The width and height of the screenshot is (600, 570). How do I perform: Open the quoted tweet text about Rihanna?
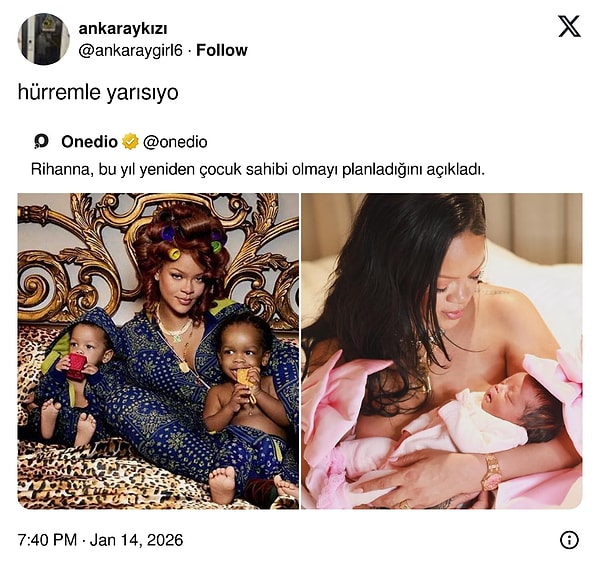[x=258, y=169]
